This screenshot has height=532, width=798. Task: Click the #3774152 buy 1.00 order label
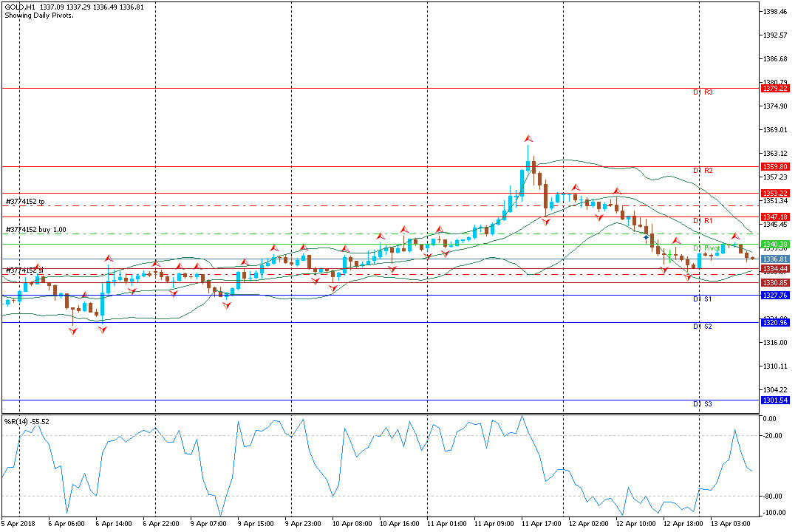pyautogui.click(x=36, y=230)
